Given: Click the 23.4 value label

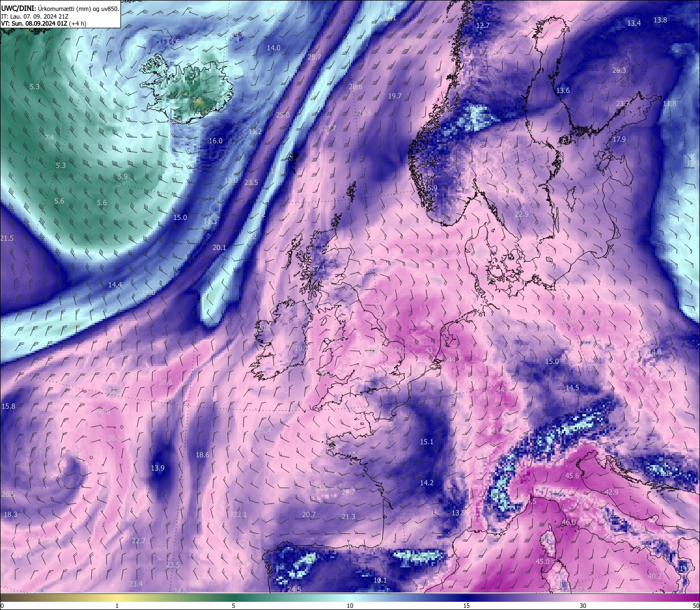Looking at the screenshot, I should 136,584.
